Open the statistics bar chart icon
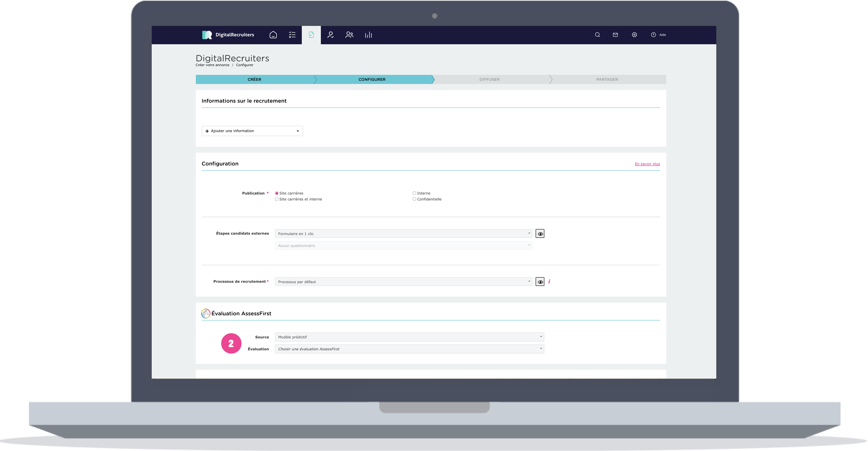The height and width of the screenshot is (451, 868). [368, 35]
